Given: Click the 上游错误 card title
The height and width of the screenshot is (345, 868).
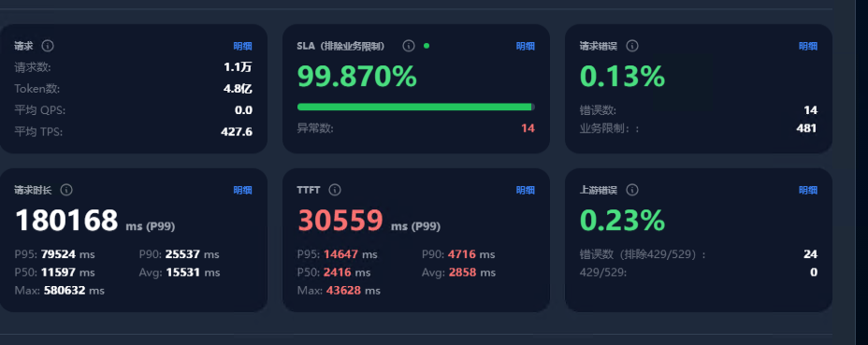Looking at the screenshot, I should [599, 191].
